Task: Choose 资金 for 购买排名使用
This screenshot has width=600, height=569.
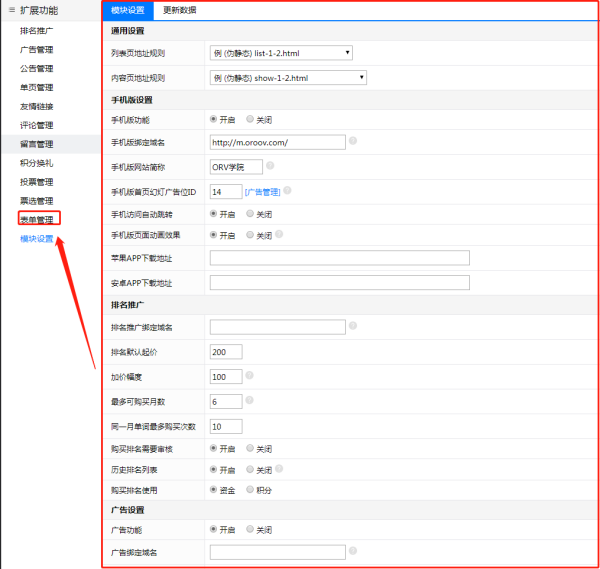Action: tap(214, 489)
